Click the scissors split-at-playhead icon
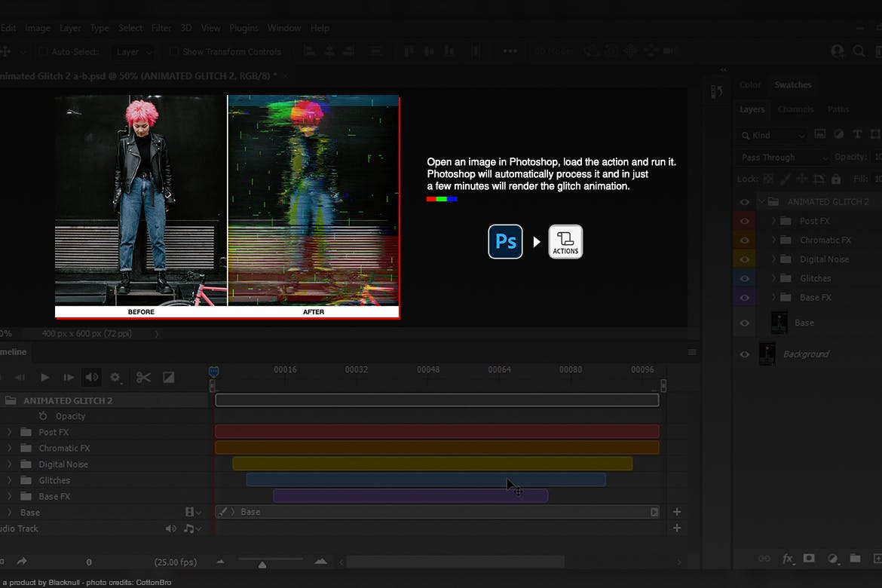This screenshot has width=882, height=588. [x=143, y=378]
